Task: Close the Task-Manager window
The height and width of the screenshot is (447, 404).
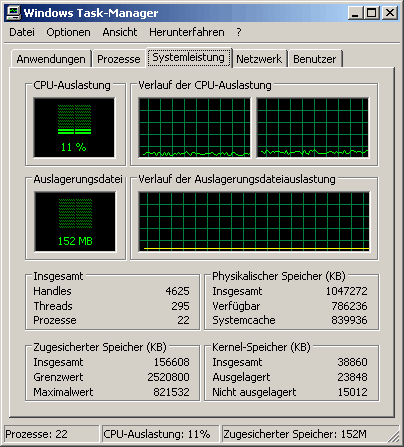Action: [390, 13]
